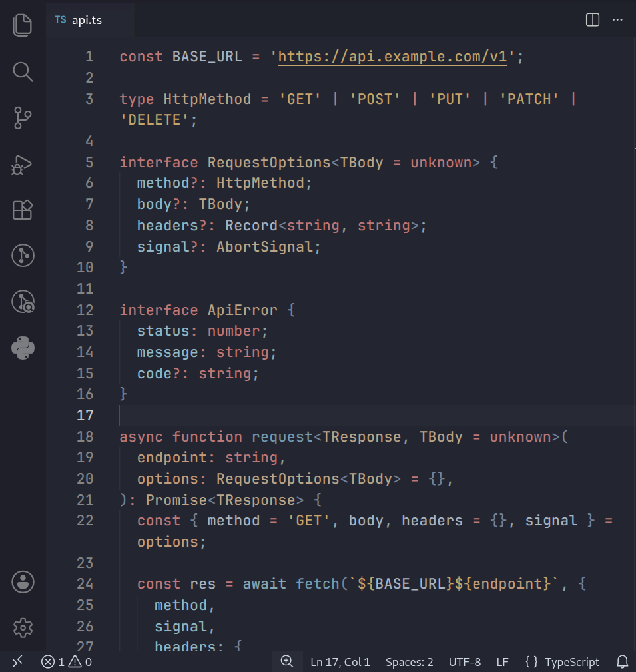
Task: Click the word BASE_URL on line 1
Action: (207, 57)
